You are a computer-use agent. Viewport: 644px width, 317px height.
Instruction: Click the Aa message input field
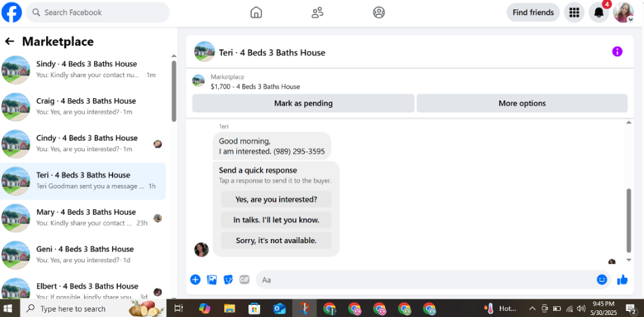coord(425,280)
